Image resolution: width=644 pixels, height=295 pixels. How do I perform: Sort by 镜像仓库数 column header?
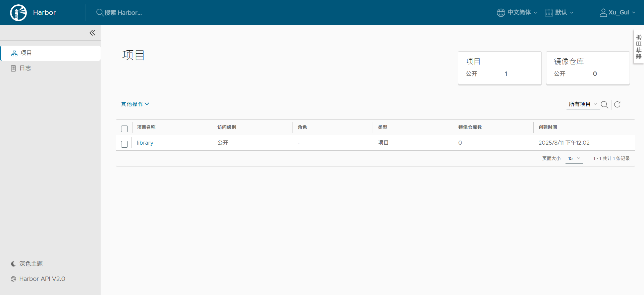(470, 127)
